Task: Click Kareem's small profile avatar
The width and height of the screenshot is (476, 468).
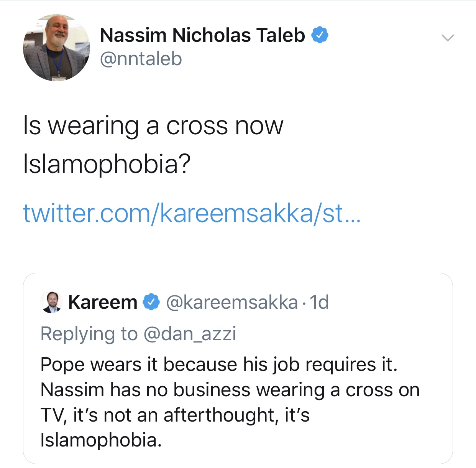Action: point(51,302)
